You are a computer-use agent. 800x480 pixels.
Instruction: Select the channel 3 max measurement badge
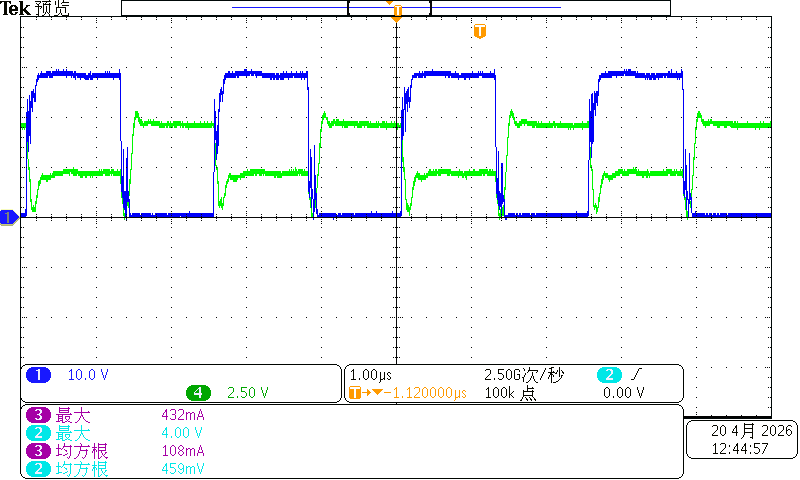(38, 415)
